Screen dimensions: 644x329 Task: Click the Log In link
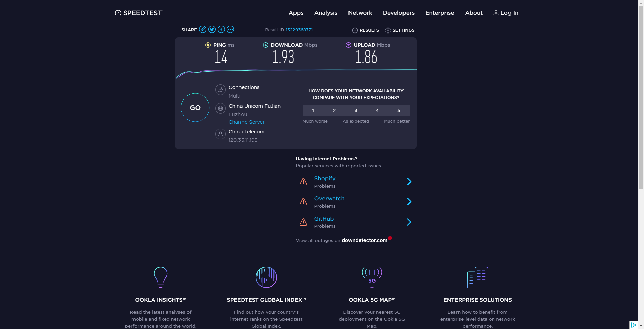click(x=509, y=13)
